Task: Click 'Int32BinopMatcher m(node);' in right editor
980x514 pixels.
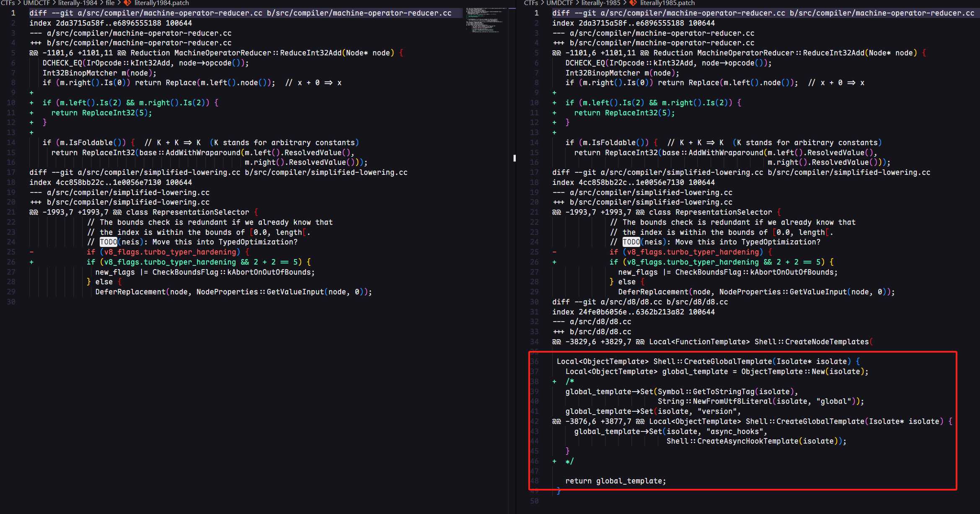Action: [x=623, y=73]
